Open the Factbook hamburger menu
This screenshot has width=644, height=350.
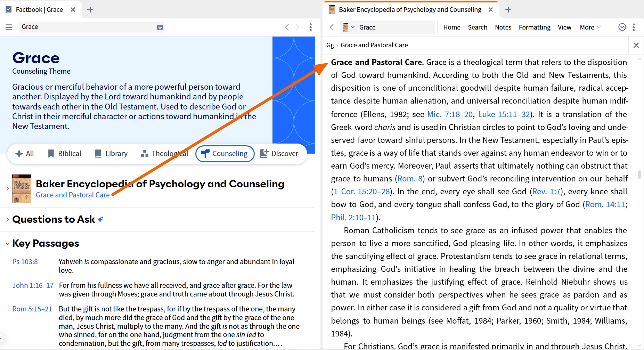click(x=9, y=27)
